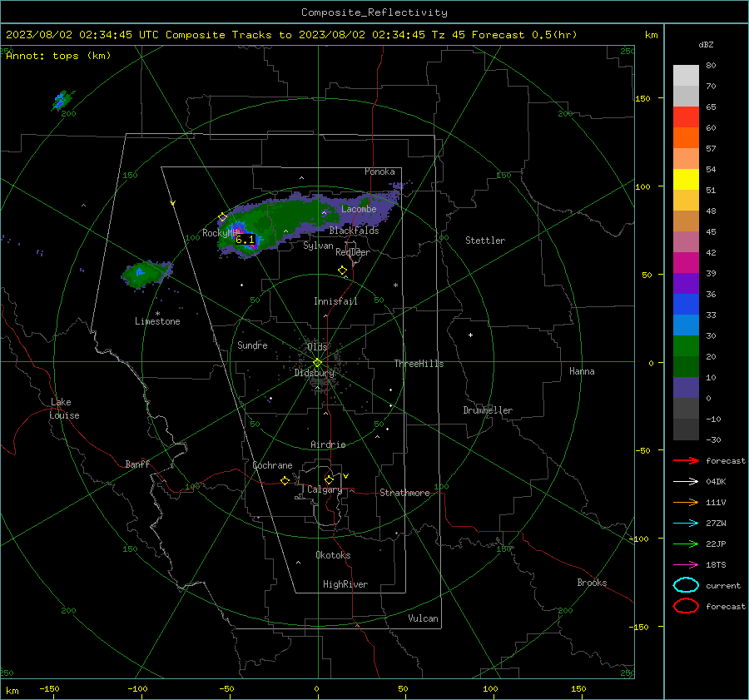Select the magenta 18TS arrow icon

(x=686, y=565)
